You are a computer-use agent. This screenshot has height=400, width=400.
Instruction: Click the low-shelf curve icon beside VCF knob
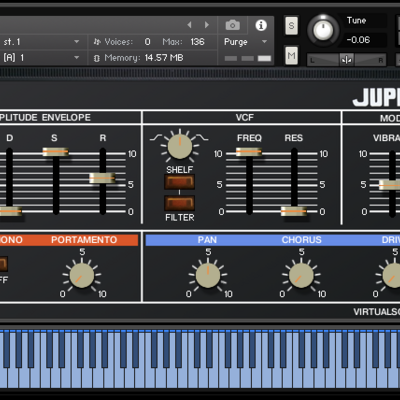(x=156, y=138)
